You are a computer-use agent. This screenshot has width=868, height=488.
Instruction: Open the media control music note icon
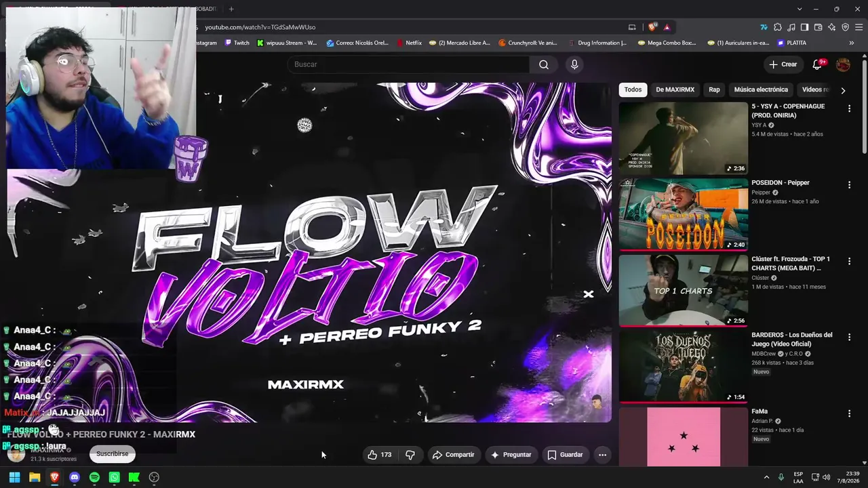pyautogui.click(x=791, y=27)
